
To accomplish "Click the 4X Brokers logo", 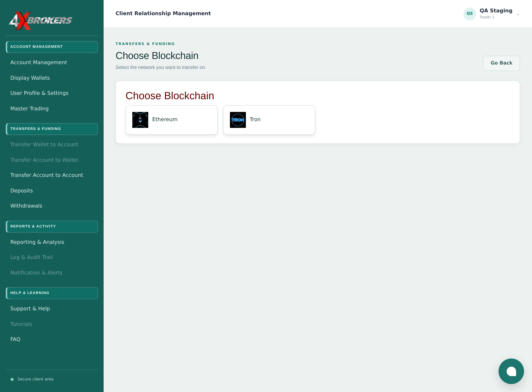I will 40,21.
